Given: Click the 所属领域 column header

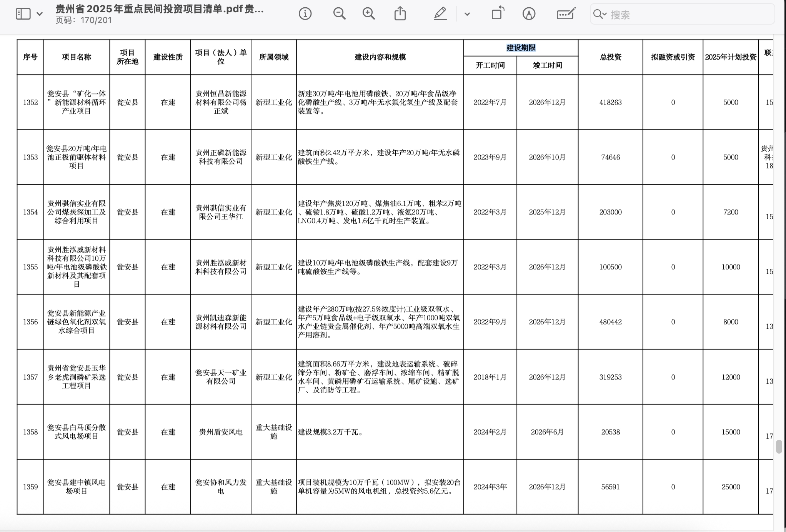Looking at the screenshot, I should tap(273, 57).
